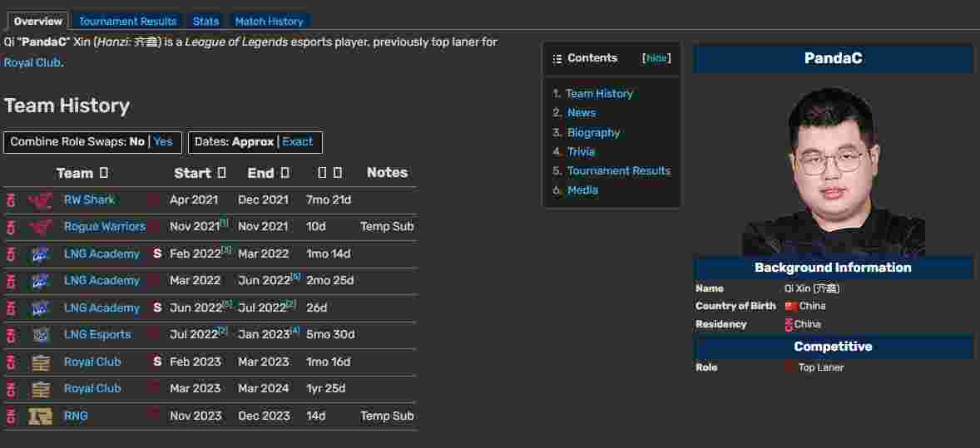Sort the table by End date
980x448 pixels.
(285, 173)
